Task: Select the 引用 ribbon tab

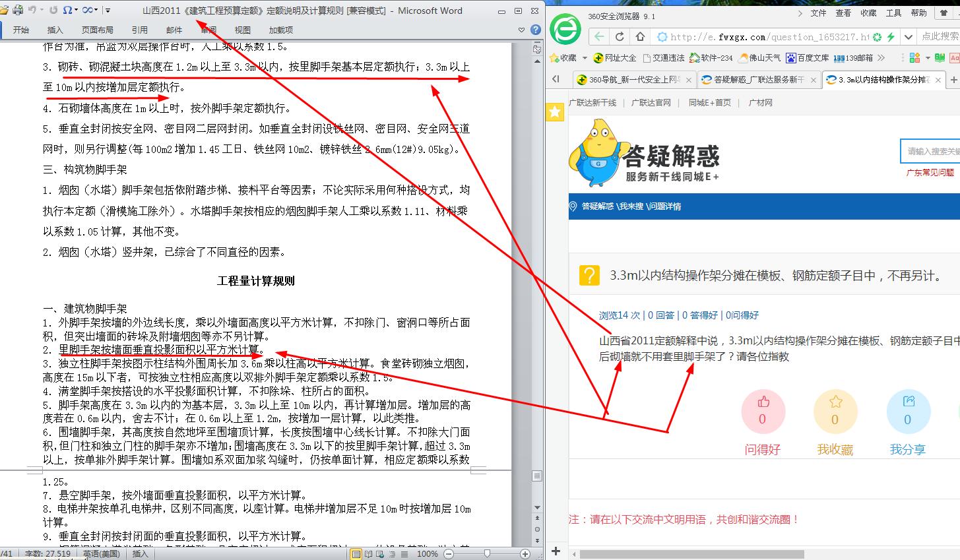Action: pos(140,30)
